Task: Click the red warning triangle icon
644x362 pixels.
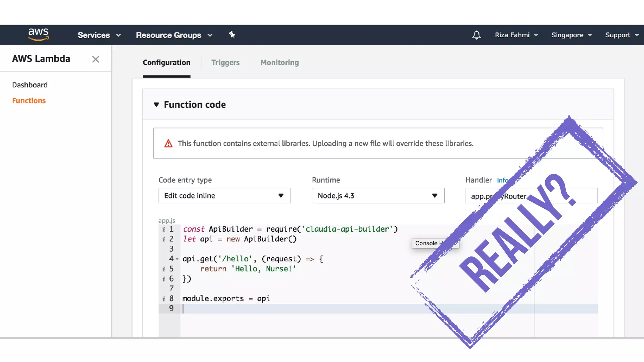Action: point(169,144)
